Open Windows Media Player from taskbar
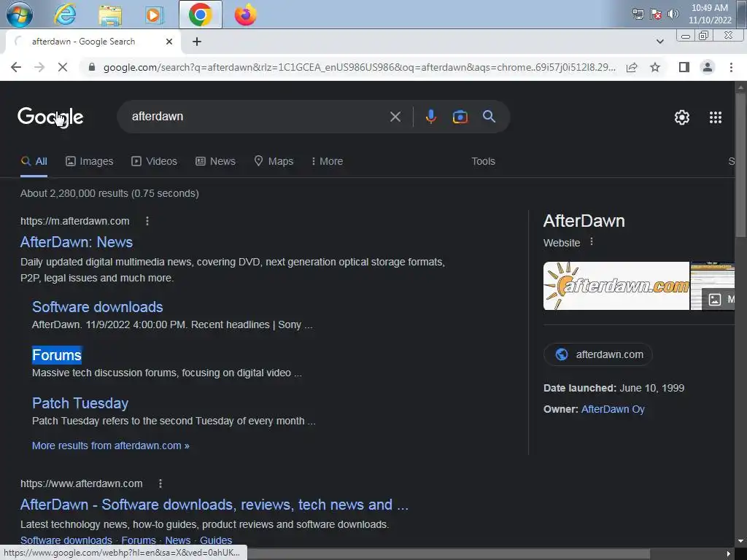 point(154,15)
